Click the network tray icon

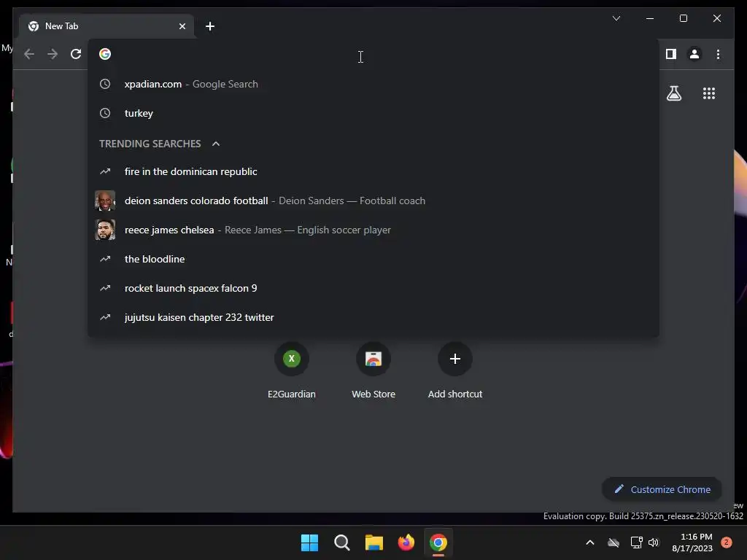tap(636, 542)
